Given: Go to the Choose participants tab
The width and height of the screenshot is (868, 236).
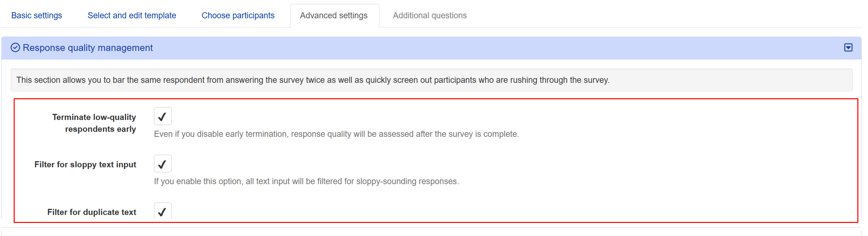Looking at the screenshot, I should point(238,16).
